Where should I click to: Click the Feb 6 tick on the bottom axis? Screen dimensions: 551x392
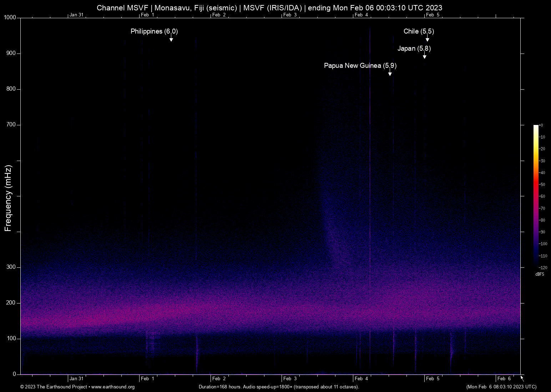(x=504, y=378)
